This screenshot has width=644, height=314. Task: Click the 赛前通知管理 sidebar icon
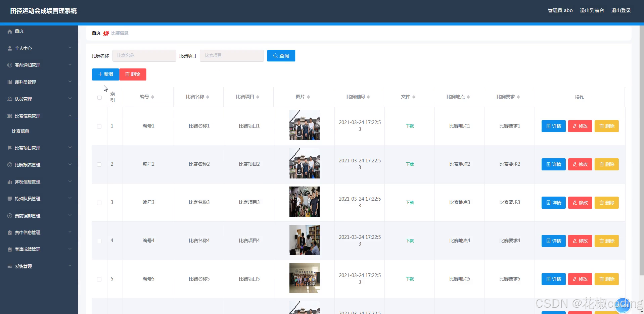tap(10, 65)
